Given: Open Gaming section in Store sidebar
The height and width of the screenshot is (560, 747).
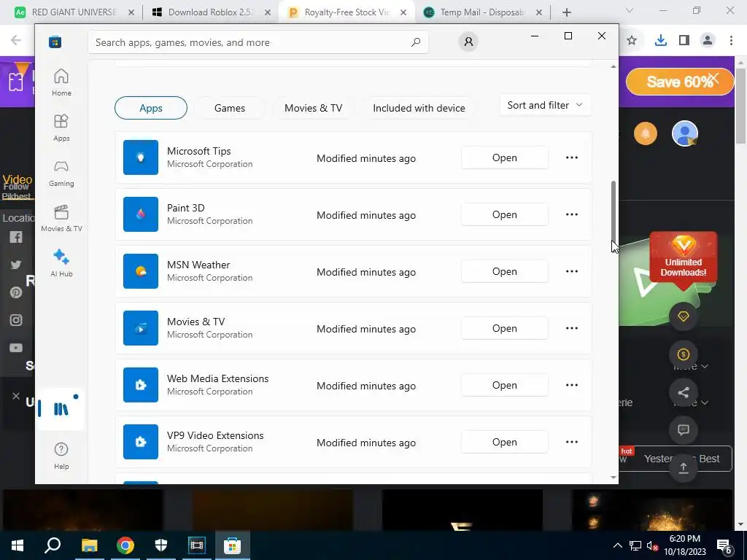Looking at the screenshot, I should [x=61, y=173].
